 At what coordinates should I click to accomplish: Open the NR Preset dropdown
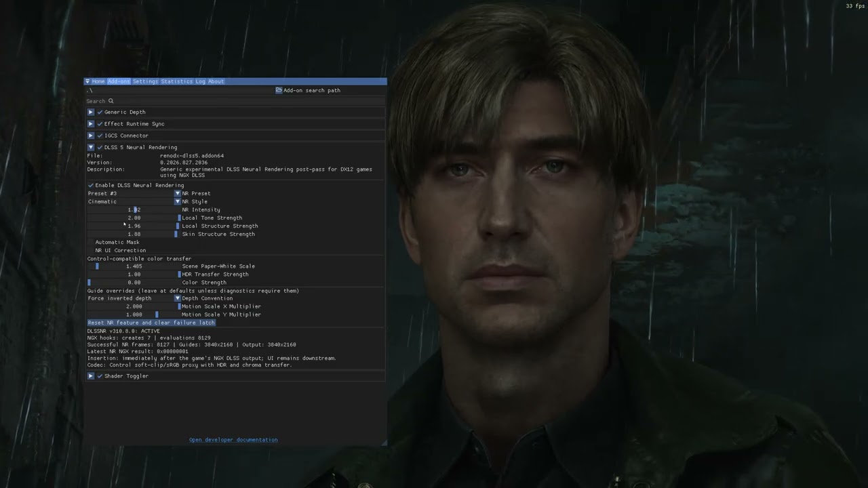[178, 193]
